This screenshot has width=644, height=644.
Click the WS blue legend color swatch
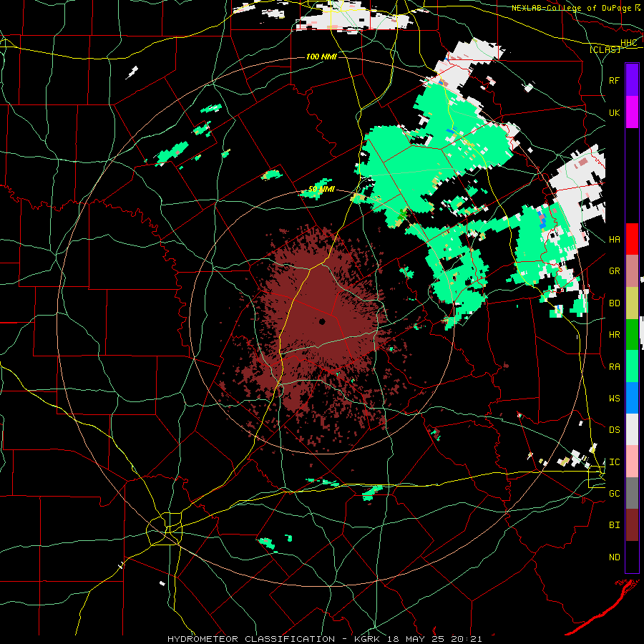[x=632, y=398]
